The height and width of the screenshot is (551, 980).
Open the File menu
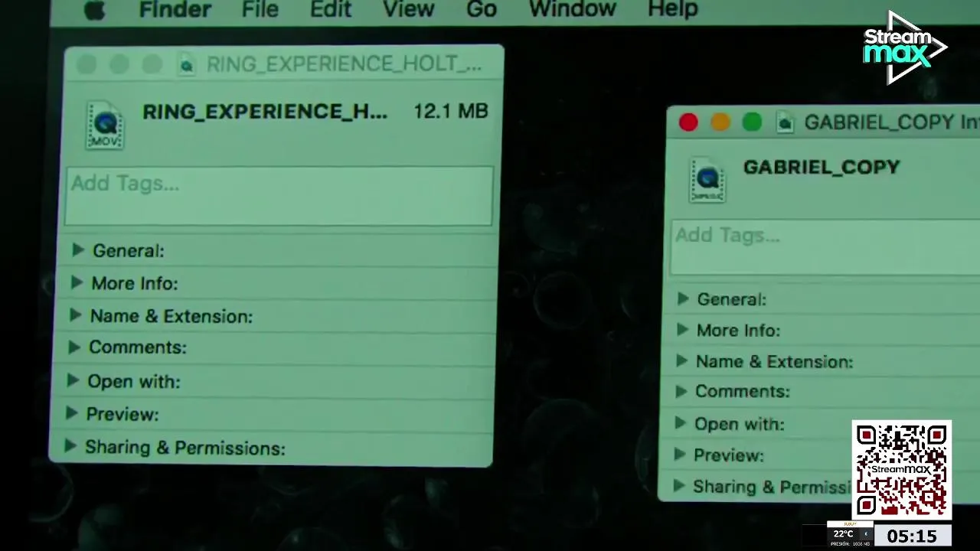260,10
